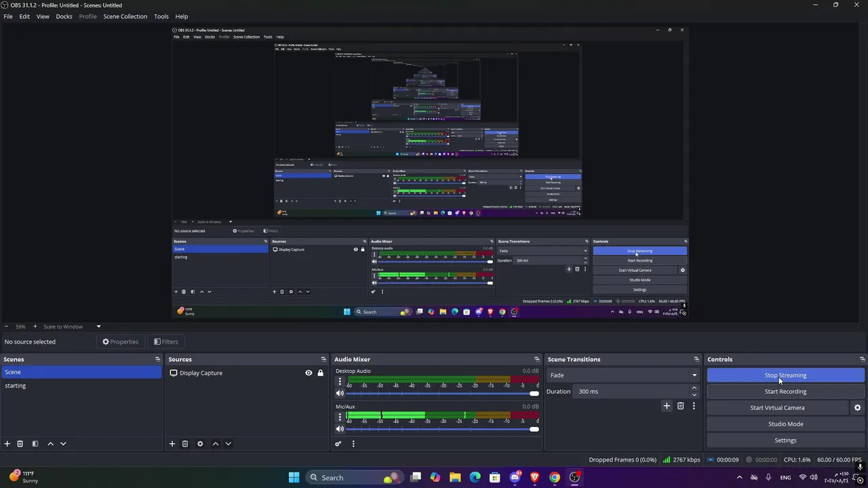Click Start Virtual Camera button
868x488 pixels.
(777, 408)
